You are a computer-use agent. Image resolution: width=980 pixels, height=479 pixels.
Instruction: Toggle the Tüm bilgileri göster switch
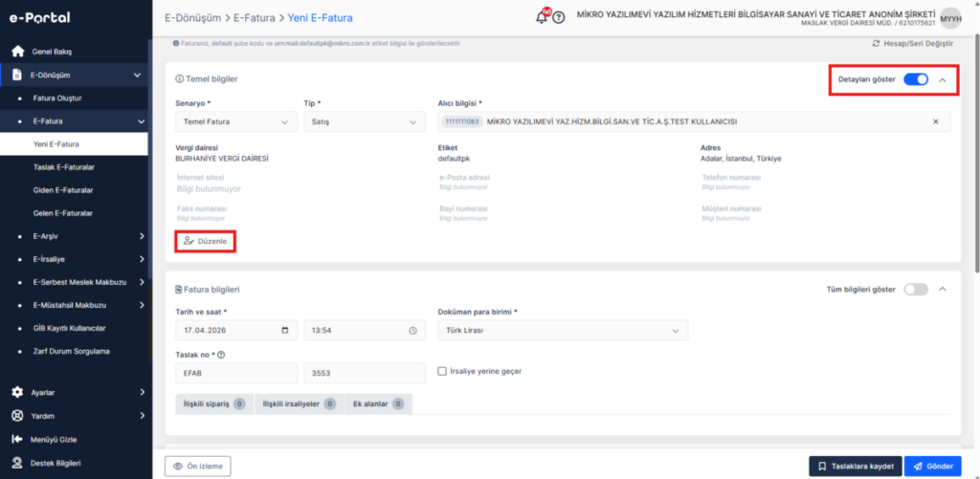pos(916,289)
